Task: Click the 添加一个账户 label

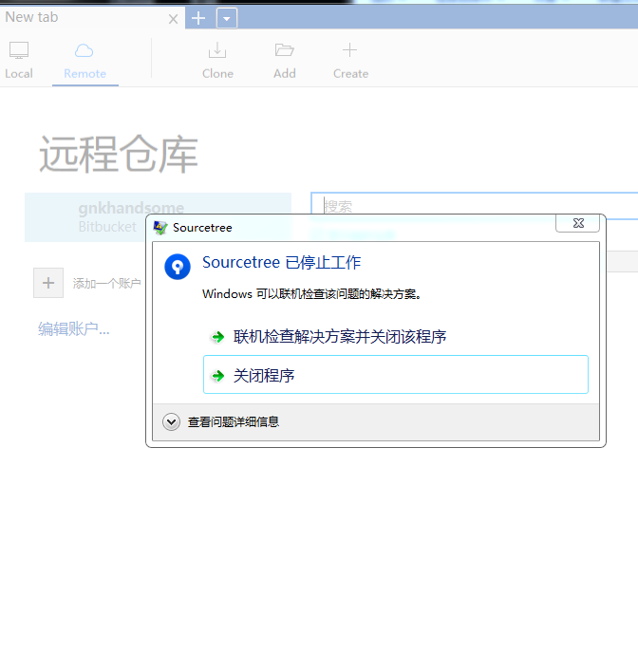Action: 106,283
